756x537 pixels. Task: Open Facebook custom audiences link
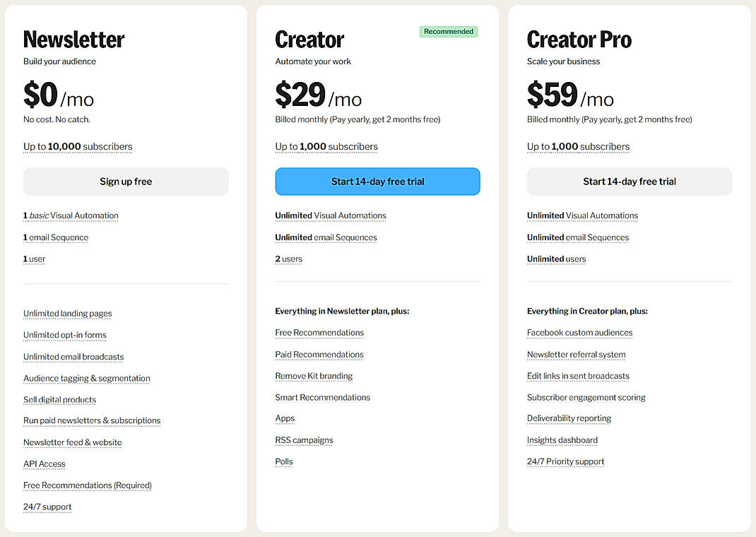click(x=579, y=332)
